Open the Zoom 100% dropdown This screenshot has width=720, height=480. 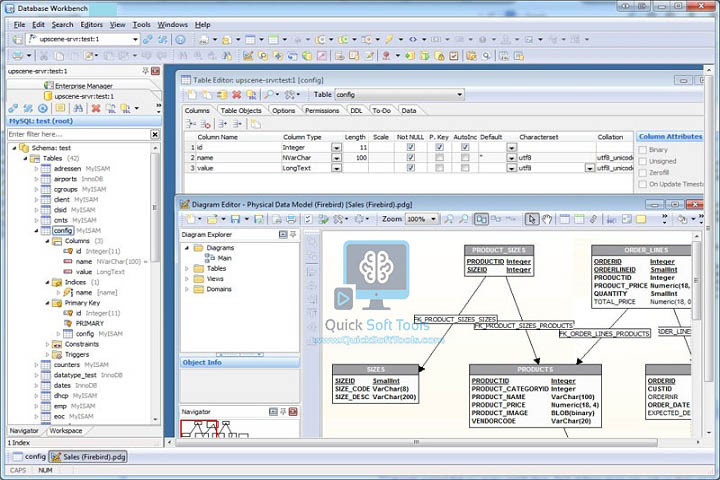(x=433, y=219)
